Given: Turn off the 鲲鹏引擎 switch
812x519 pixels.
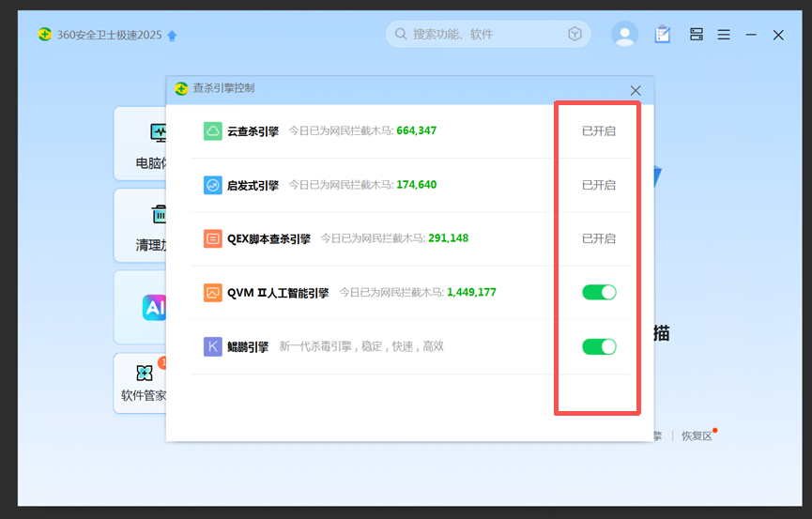Looking at the screenshot, I should (599, 346).
